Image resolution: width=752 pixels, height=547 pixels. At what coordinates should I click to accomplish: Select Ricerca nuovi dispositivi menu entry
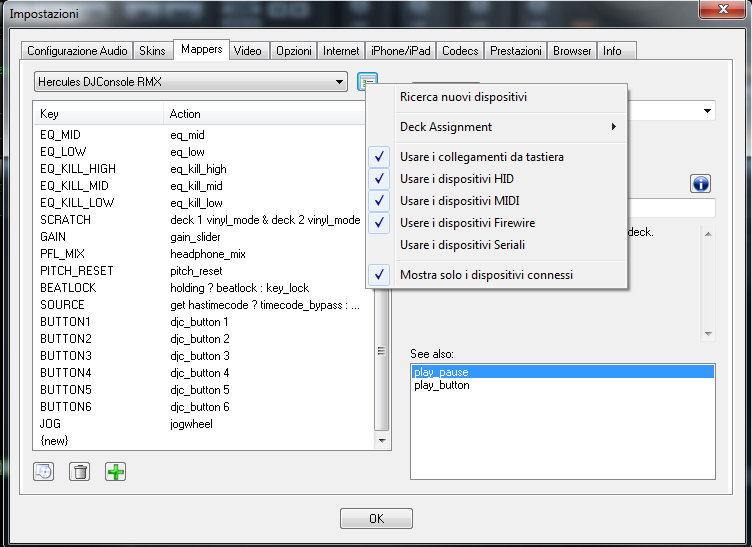tap(497, 97)
